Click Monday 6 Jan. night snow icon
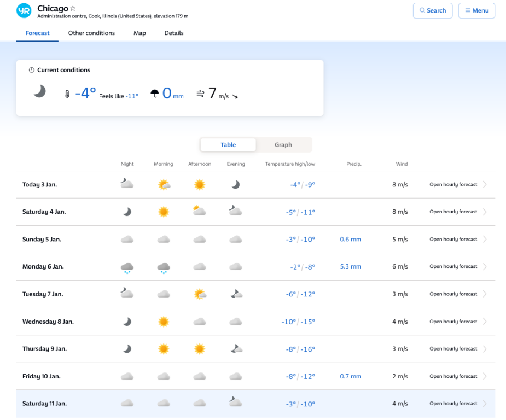506x420 pixels. [x=127, y=267]
